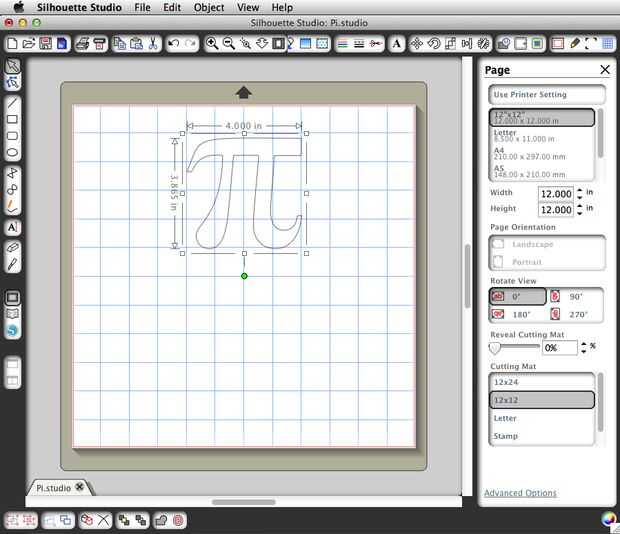Image resolution: width=620 pixels, height=534 pixels.
Task: Select the Draw a Rectangle tool
Action: click(x=13, y=119)
